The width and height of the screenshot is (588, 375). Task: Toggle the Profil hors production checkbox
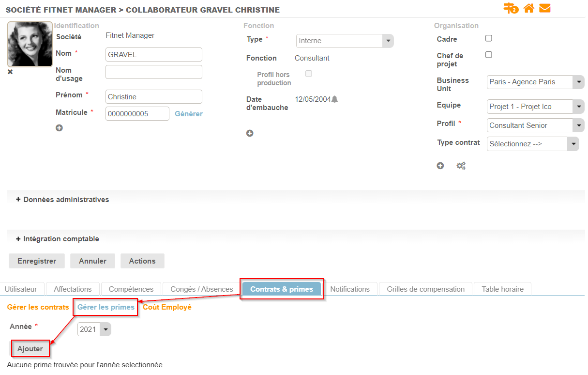309,74
